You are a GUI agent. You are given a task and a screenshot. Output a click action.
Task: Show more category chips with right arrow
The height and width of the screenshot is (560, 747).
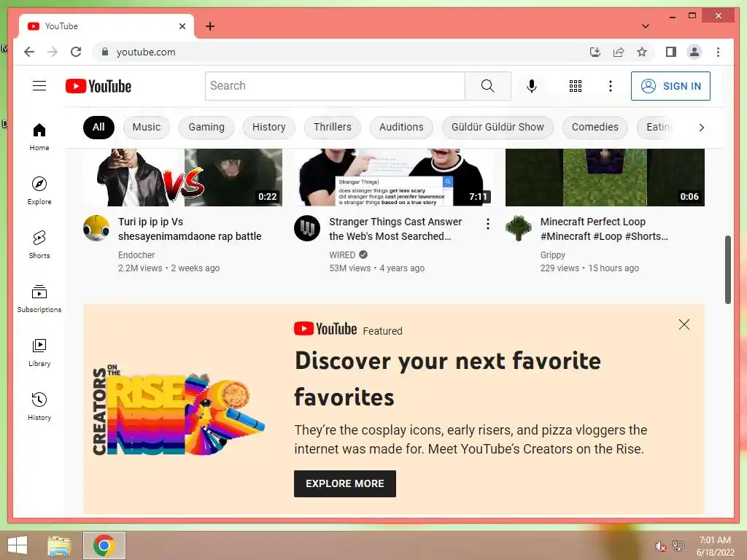pyautogui.click(x=701, y=127)
